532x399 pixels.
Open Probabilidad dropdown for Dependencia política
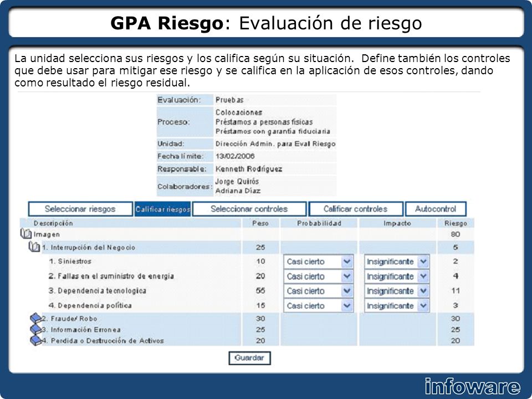point(318,306)
